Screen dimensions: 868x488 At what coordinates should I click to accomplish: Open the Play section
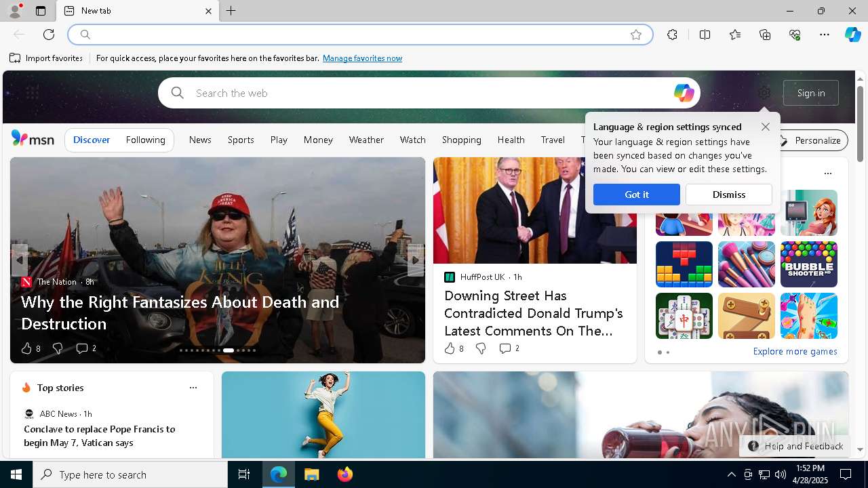(279, 140)
